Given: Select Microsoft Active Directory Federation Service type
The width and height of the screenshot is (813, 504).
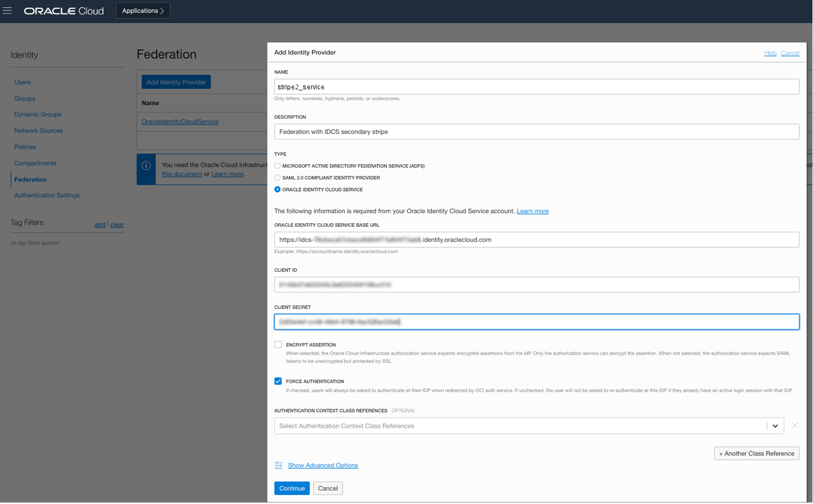Looking at the screenshot, I should pos(278,166).
